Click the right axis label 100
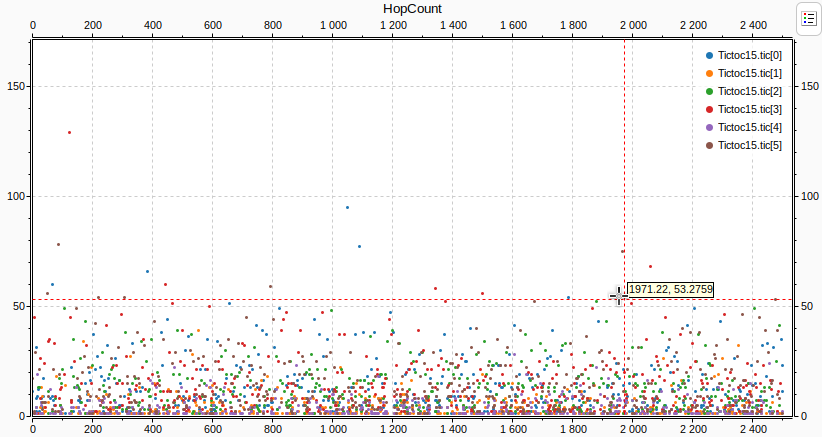The width and height of the screenshot is (822, 437). (x=810, y=196)
